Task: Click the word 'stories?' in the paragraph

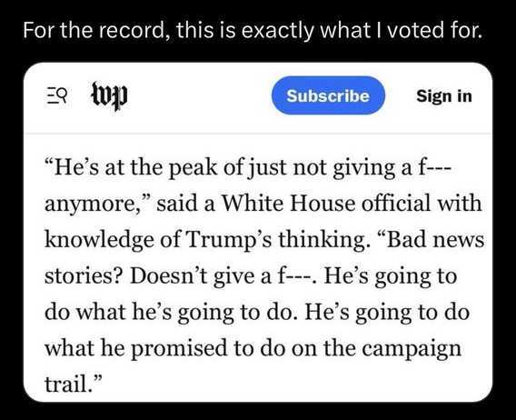Action: 84,275
